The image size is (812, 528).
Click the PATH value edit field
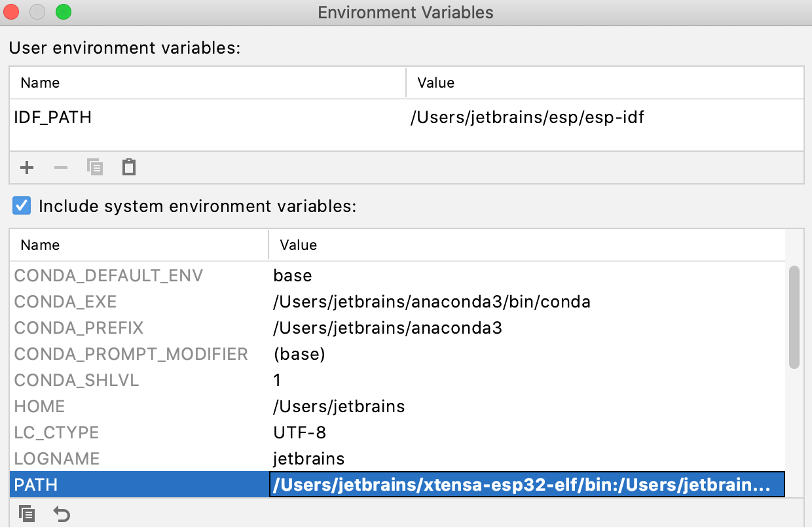coord(527,485)
